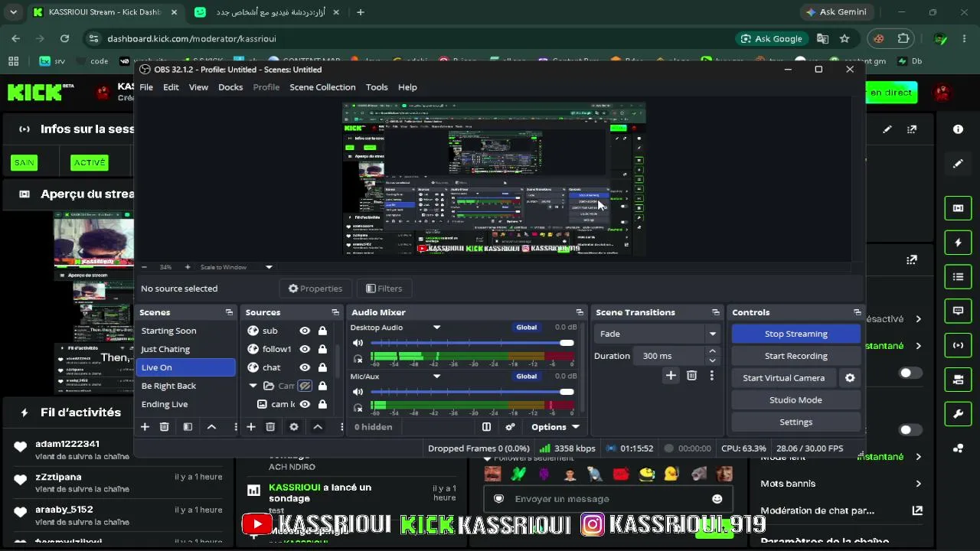The width and height of the screenshot is (980, 551).
Task: Pop out the Scenes dock
Action: [229, 312]
